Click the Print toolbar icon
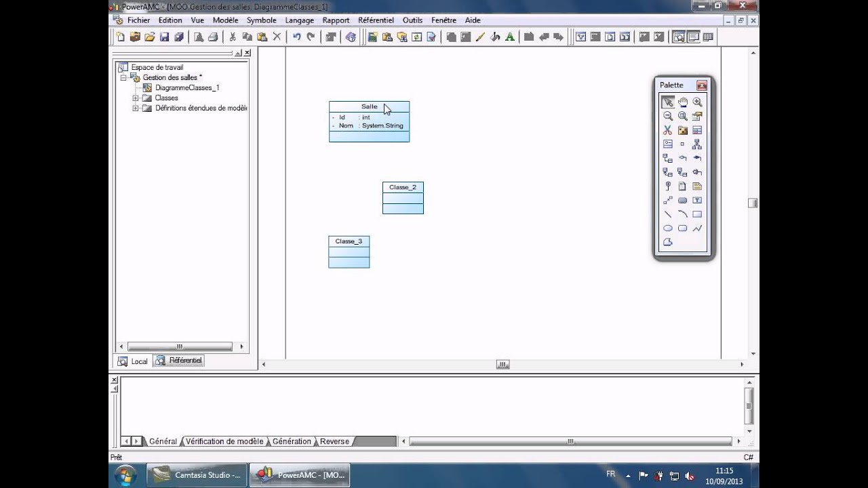The width and height of the screenshot is (868, 488). click(x=213, y=37)
